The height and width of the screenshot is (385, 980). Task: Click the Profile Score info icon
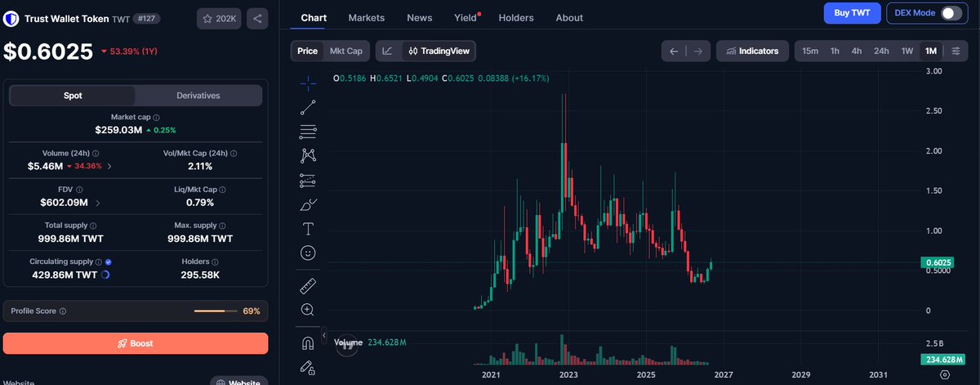coord(63,311)
